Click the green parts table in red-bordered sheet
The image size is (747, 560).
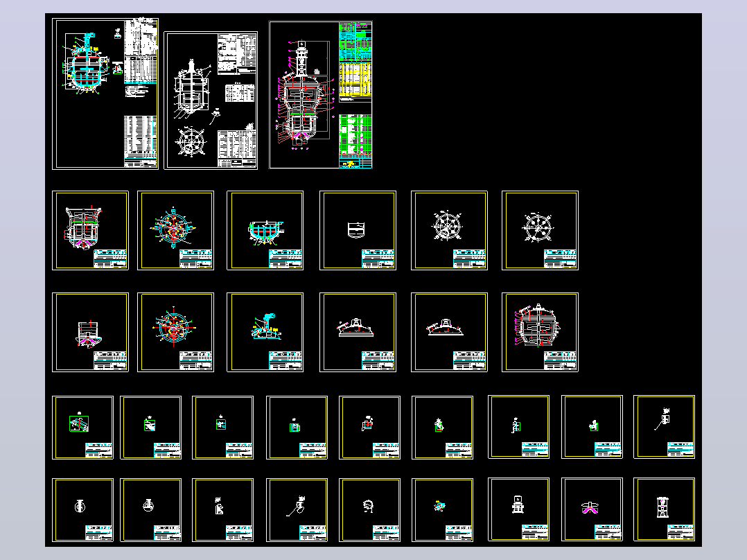tap(355, 134)
